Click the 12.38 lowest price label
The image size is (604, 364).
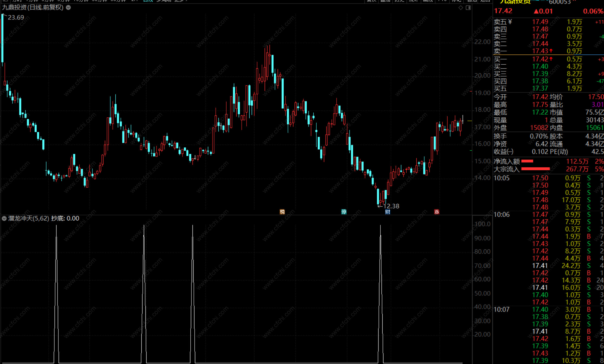(391, 206)
